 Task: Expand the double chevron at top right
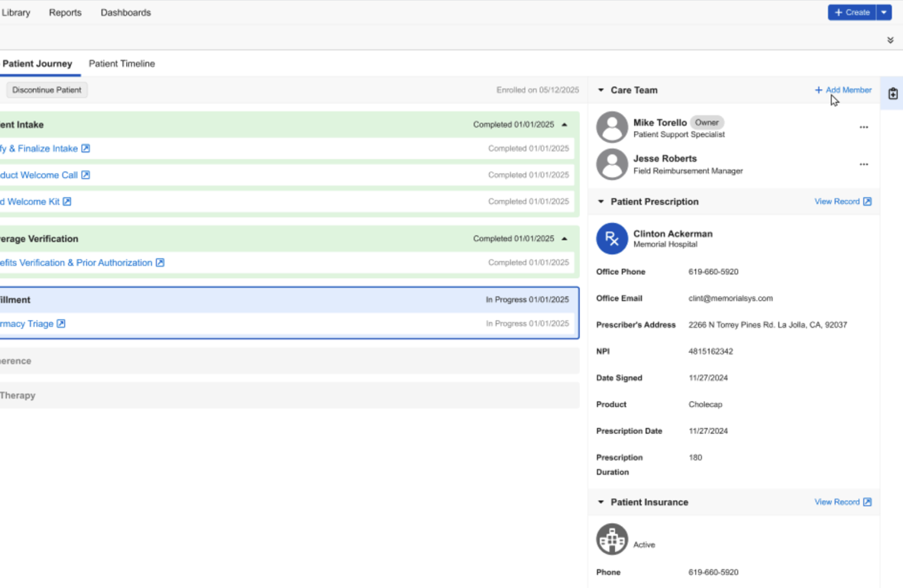[890, 40]
